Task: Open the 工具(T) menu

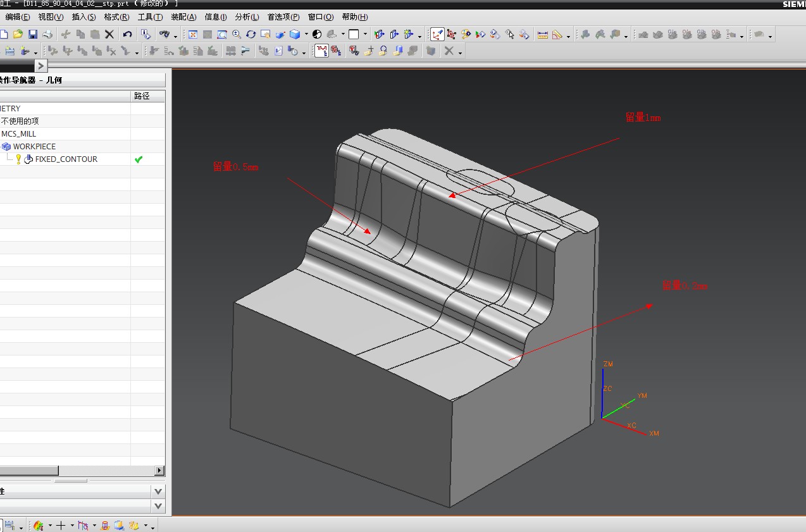Action: (150, 17)
